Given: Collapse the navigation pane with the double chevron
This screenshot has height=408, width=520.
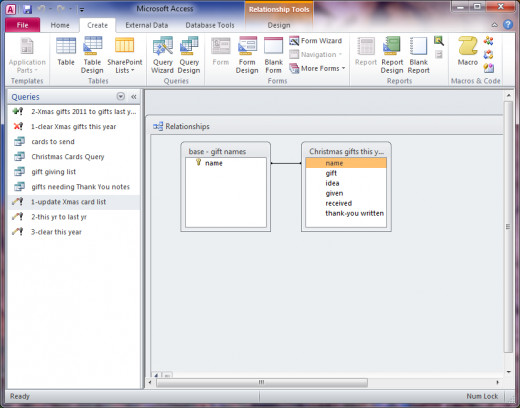Looking at the screenshot, I should click(134, 97).
